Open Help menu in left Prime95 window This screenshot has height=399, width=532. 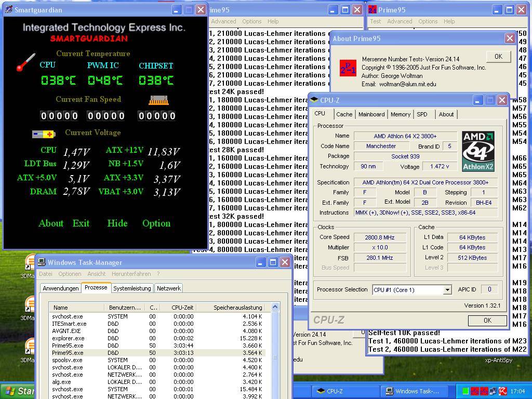[273, 21]
